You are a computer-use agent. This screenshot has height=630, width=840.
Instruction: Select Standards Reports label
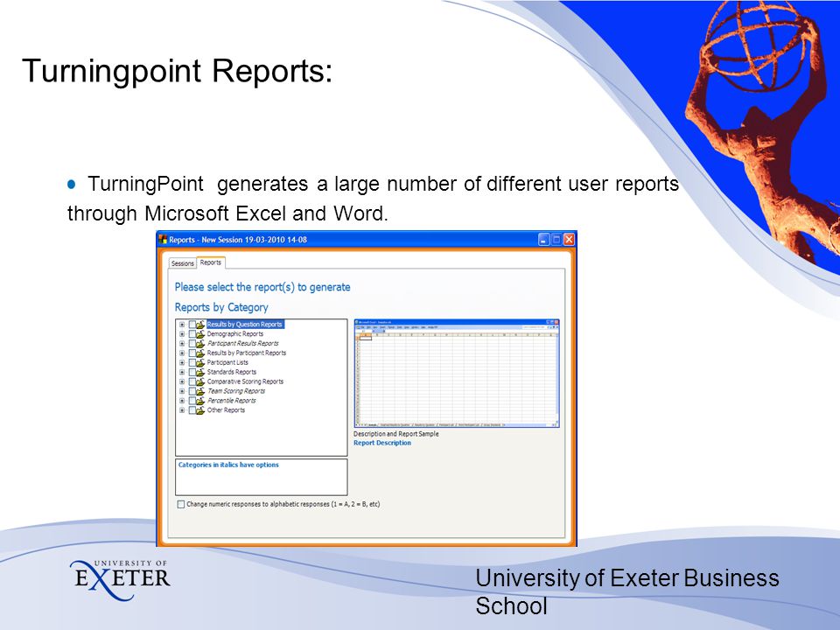[231, 372]
